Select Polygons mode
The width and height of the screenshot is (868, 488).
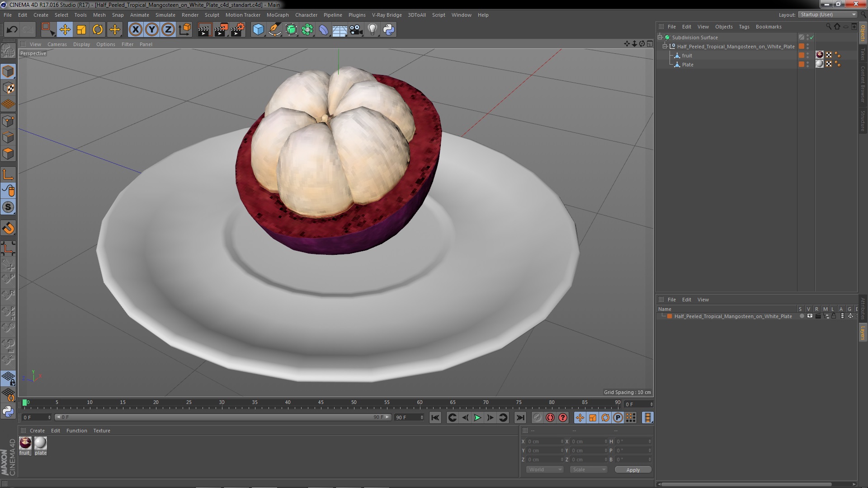pos(8,154)
